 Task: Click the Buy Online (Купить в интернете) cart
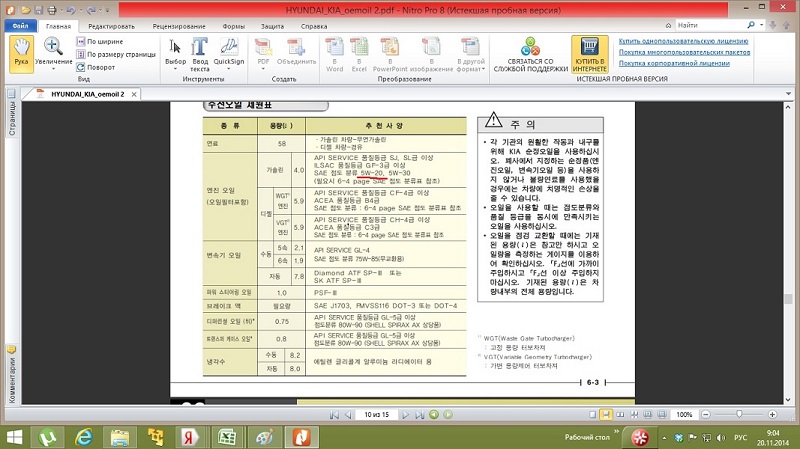click(589, 52)
